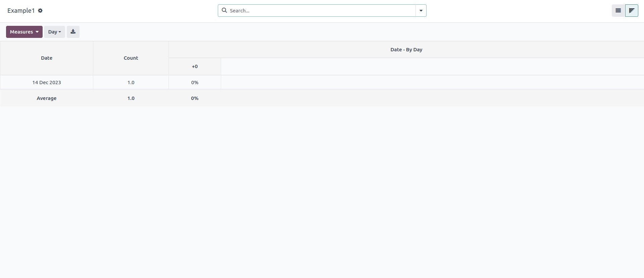This screenshot has height=278, width=644.
Task: Open the Measures dropdown
Action: tap(24, 32)
